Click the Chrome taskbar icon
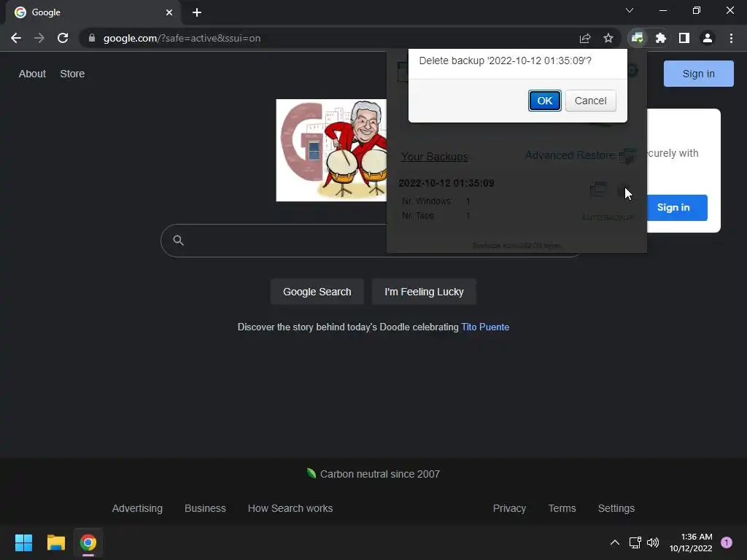 (88, 542)
